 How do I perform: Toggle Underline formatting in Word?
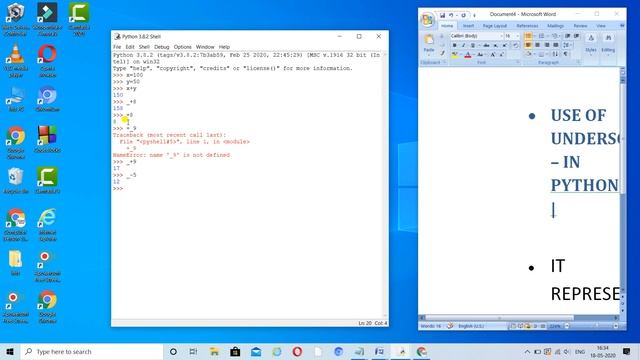pos(473,45)
